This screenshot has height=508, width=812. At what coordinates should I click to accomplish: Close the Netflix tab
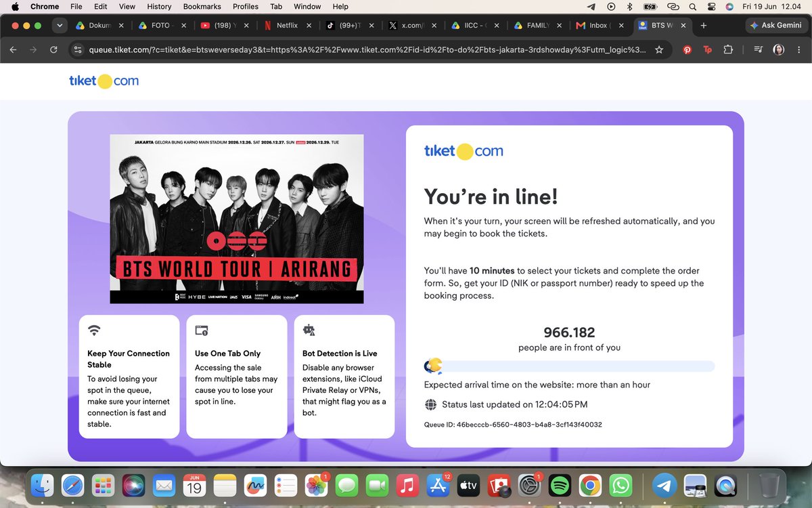(308, 25)
